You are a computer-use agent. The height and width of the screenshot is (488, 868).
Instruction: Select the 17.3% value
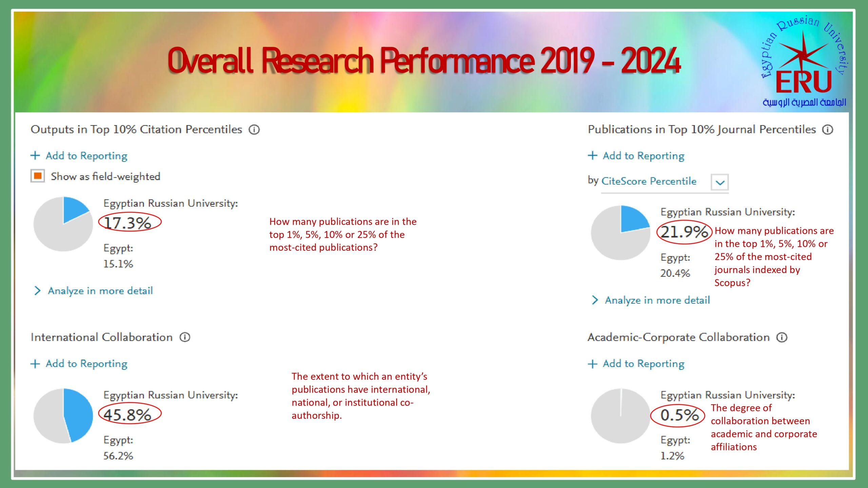point(127,223)
